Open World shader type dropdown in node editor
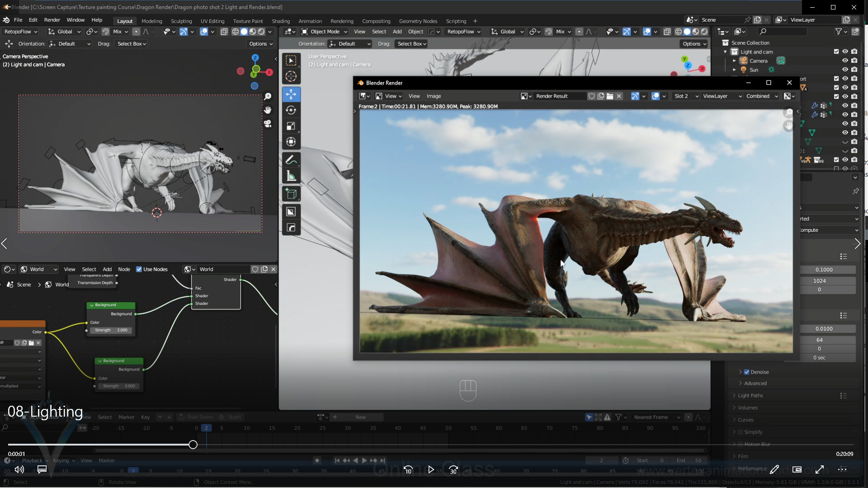 pos(39,269)
